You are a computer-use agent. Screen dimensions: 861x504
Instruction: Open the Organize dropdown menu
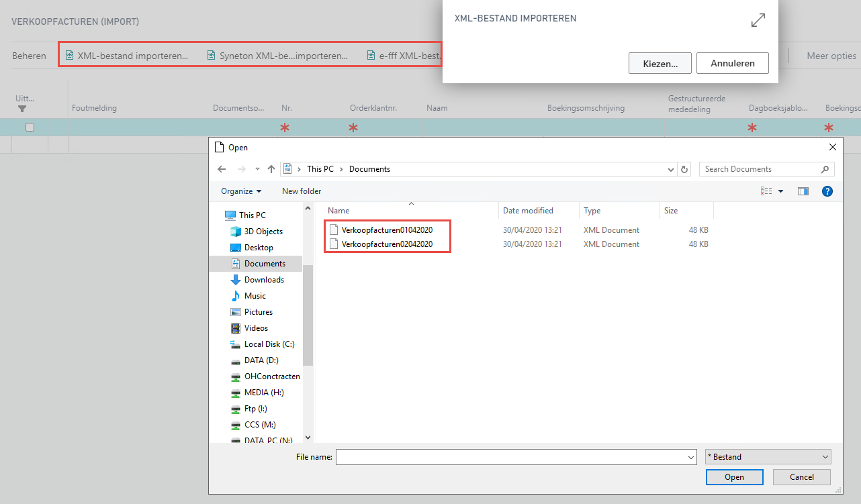click(x=241, y=191)
